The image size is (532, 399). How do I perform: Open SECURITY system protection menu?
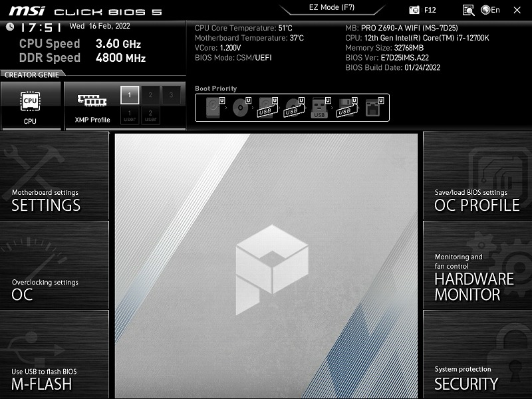477,354
